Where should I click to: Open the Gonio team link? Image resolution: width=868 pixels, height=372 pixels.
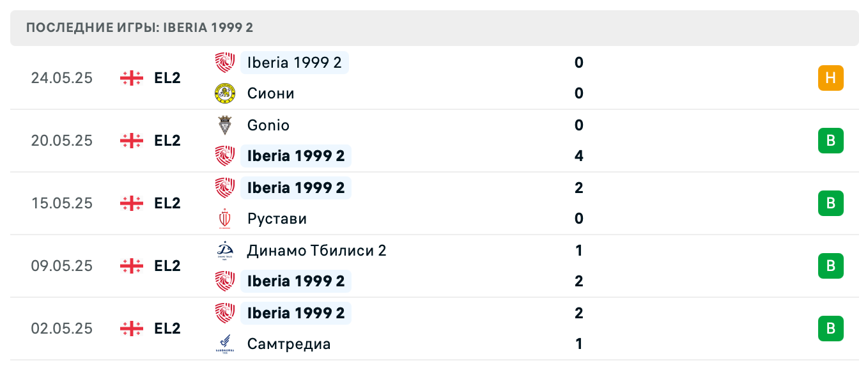point(268,125)
